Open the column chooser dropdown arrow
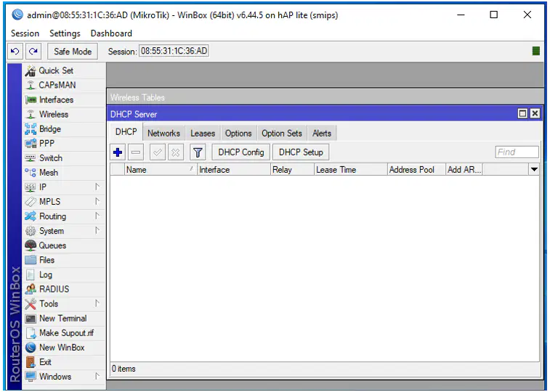Image resolution: width=550 pixels, height=392 pixels. click(534, 170)
